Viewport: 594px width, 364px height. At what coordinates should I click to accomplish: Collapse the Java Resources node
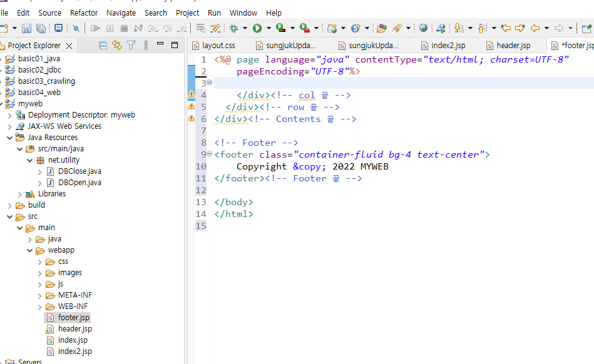point(9,138)
